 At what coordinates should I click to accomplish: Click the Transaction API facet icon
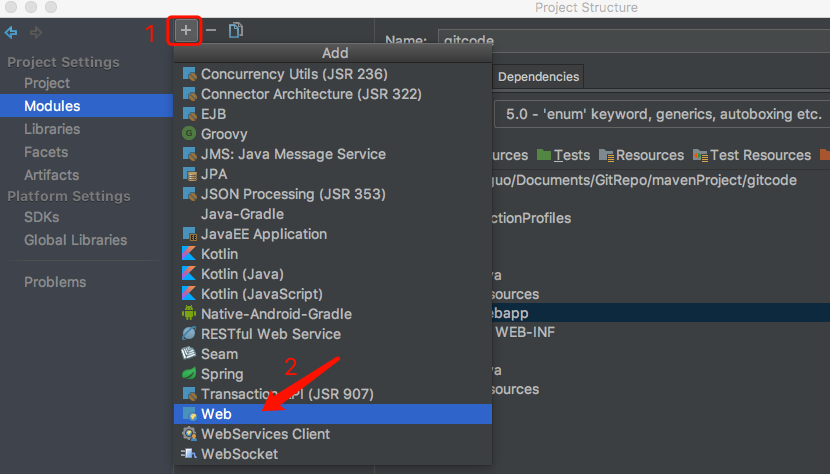(x=189, y=393)
